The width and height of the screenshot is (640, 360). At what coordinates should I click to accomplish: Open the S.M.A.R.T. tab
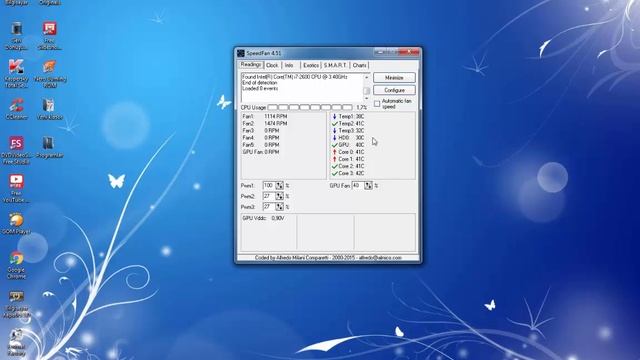coord(335,65)
